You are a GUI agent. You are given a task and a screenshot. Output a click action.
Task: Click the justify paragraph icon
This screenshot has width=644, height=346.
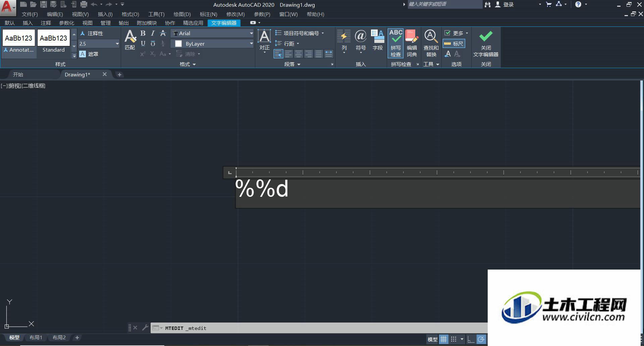(x=319, y=54)
